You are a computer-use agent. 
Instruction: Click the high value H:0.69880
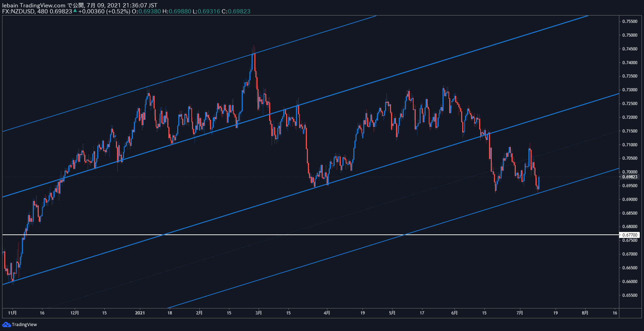pyautogui.click(x=177, y=11)
